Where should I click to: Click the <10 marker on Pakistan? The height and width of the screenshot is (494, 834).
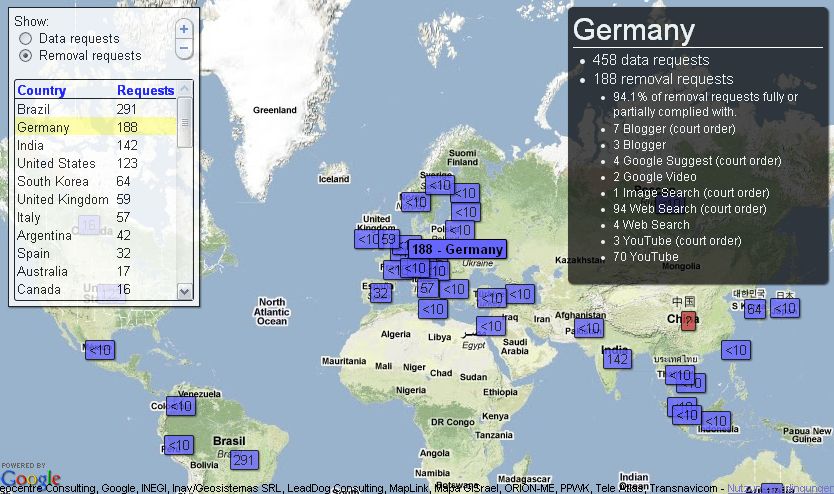(589, 328)
